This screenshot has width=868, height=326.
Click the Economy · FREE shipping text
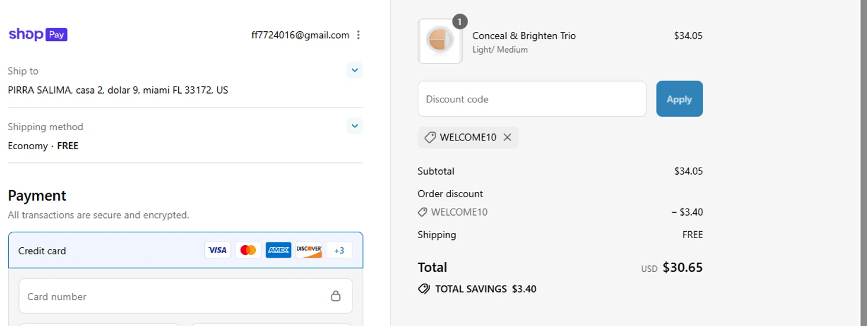pyautogui.click(x=43, y=146)
